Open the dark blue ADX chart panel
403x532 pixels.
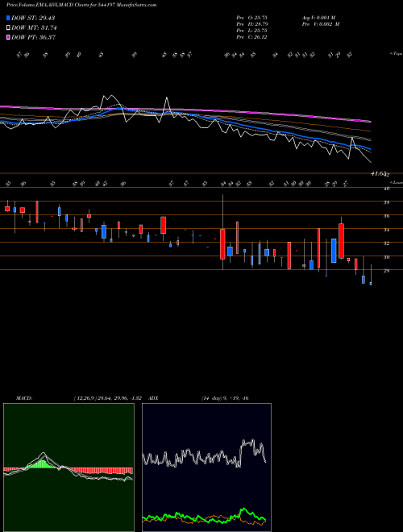[206, 468]
